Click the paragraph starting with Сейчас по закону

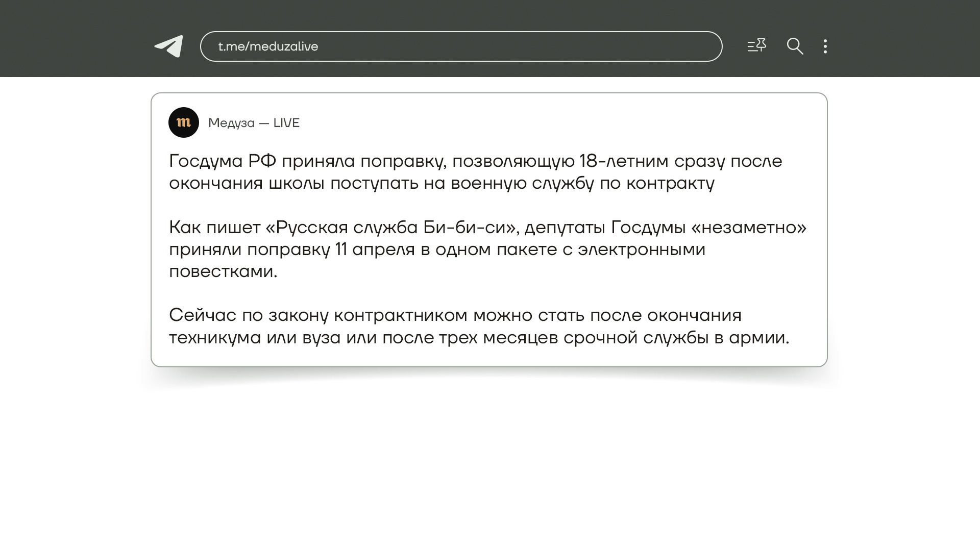(x=479, y=326)
